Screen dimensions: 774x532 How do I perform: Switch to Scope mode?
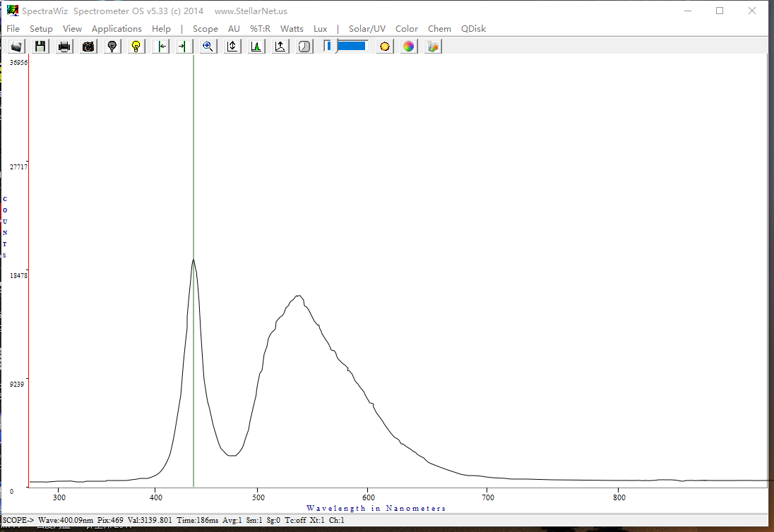[205, 29]
